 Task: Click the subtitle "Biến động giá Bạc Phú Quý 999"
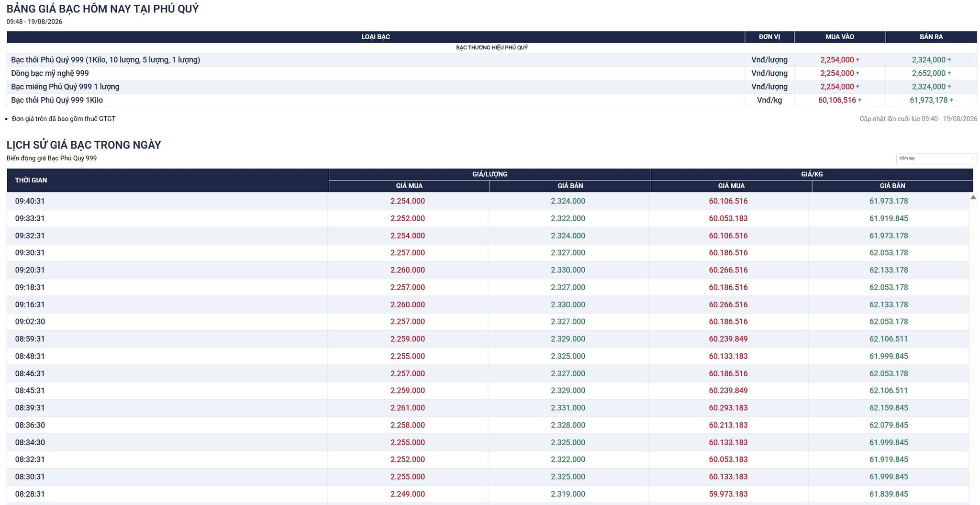click(x=52, y=158)
